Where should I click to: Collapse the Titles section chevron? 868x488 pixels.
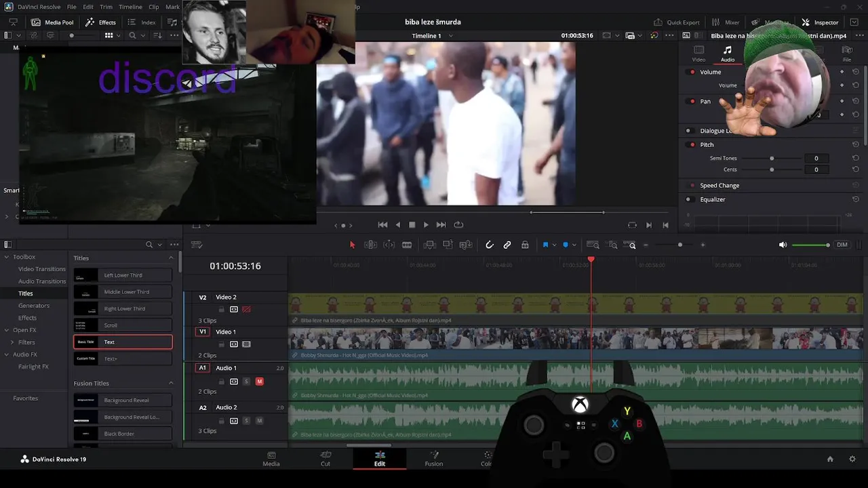[x=171, y=258]
